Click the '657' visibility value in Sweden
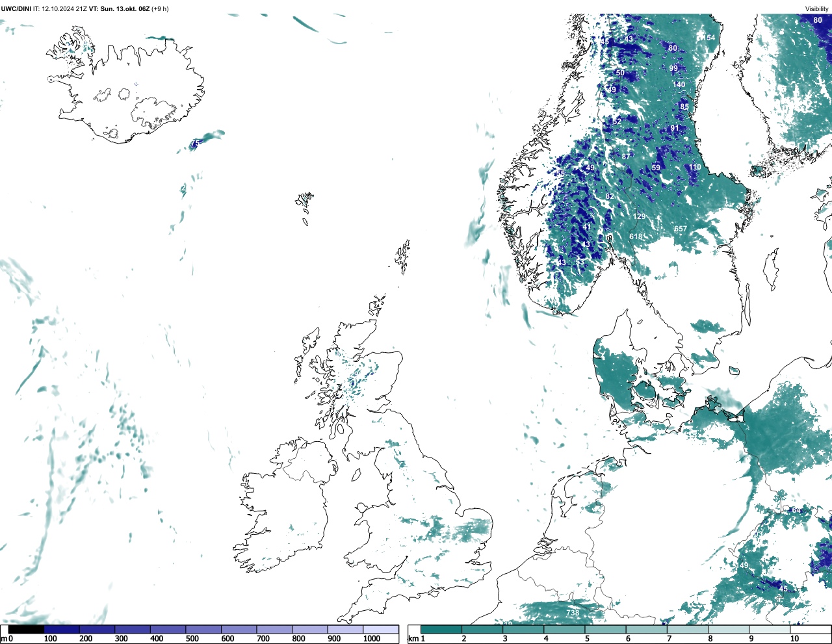This screenshot has width=832, height=644. [681, 229]
